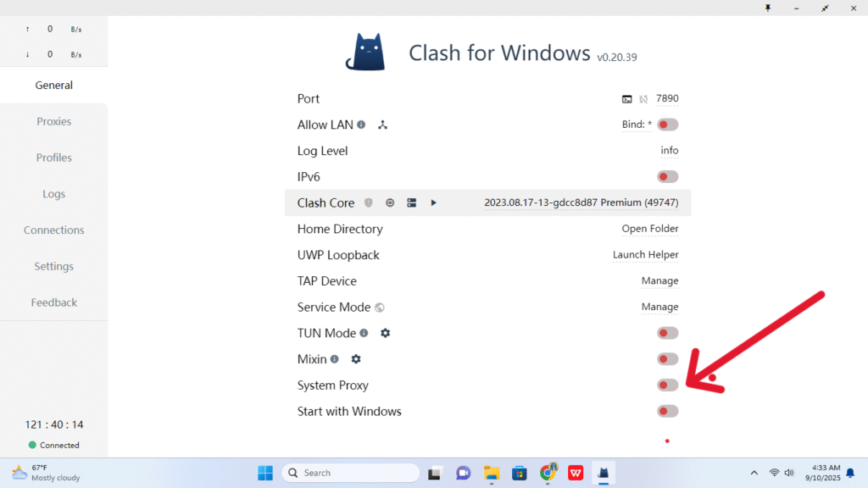Open the Log Level info selector
This screenshot has height=488, width=868.
669,151
